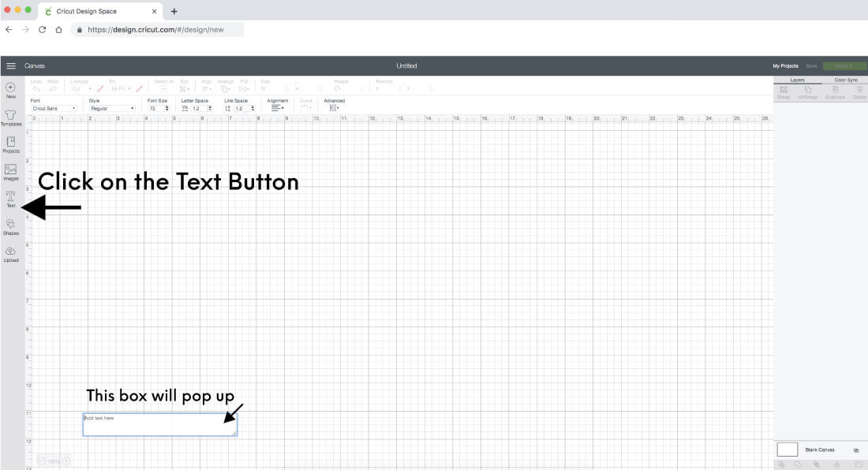The image size is (868, 470).
Task: Open the Alignment dropdown
Action: click(x=277, y=108)
